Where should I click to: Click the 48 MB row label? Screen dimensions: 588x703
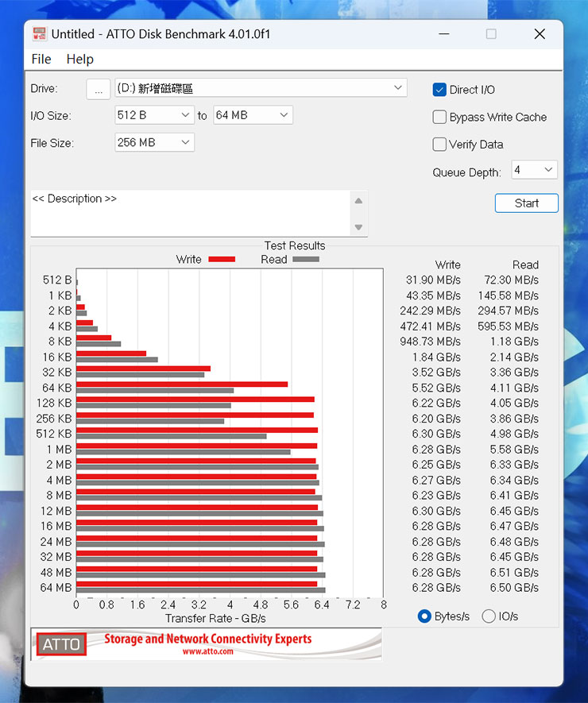pos(56,573)
